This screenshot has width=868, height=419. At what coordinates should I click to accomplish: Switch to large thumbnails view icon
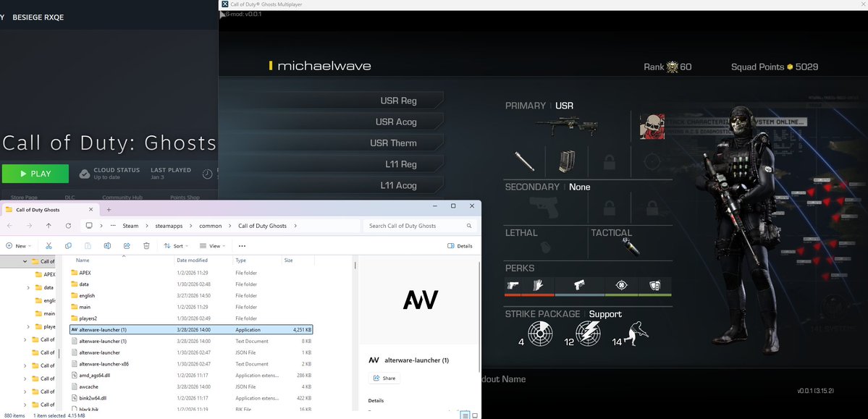point(474,415)
